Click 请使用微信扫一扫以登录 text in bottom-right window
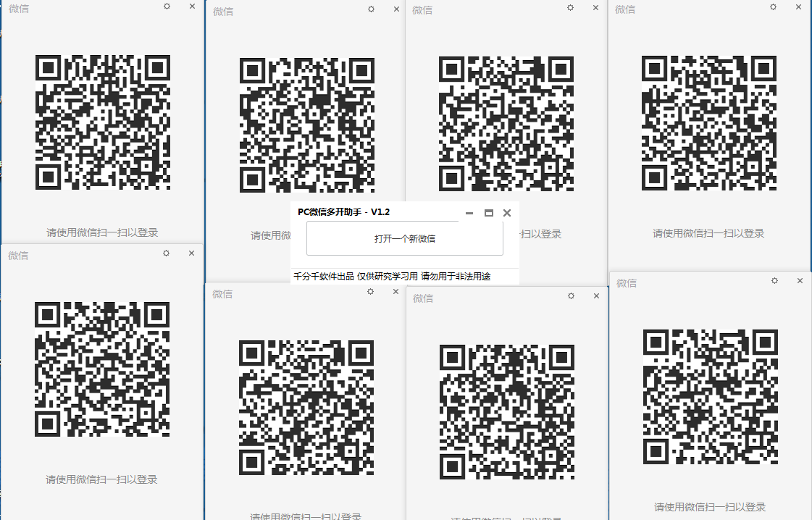 coord(709,507)
